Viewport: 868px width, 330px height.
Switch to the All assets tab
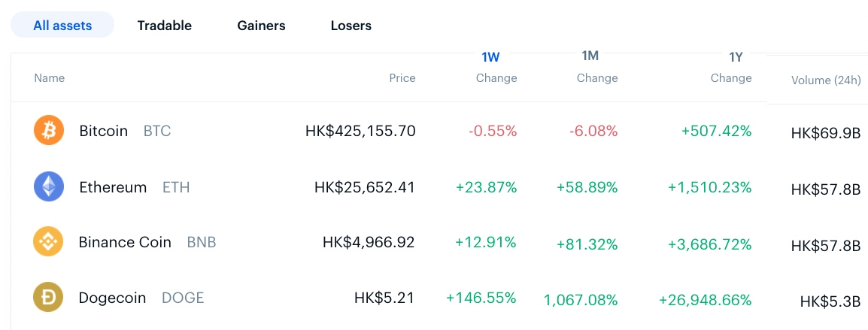(x=62, y=26)
